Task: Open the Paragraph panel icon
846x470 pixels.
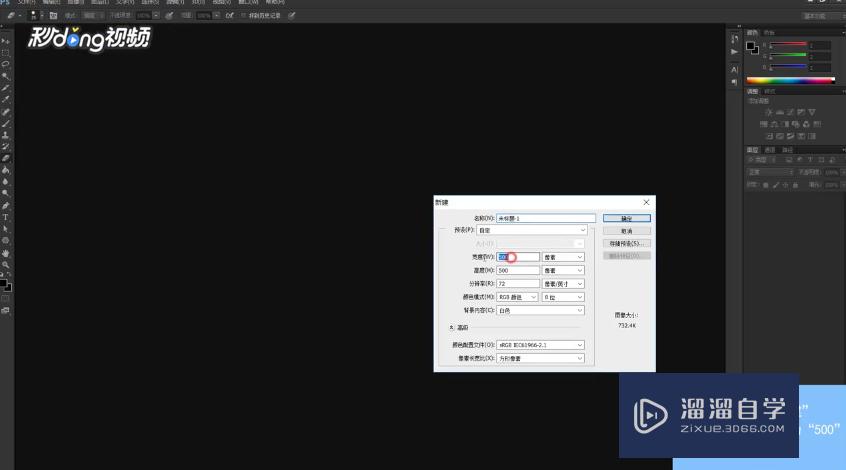Action: click(x=734, y=82)
